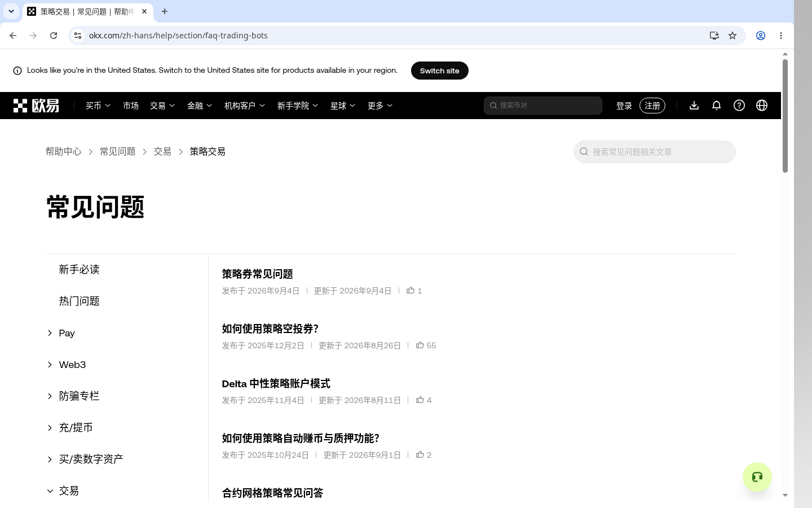The height and width of the screenshot is (508, 812).
Task: Open a new browser tab
Action: 165,11
